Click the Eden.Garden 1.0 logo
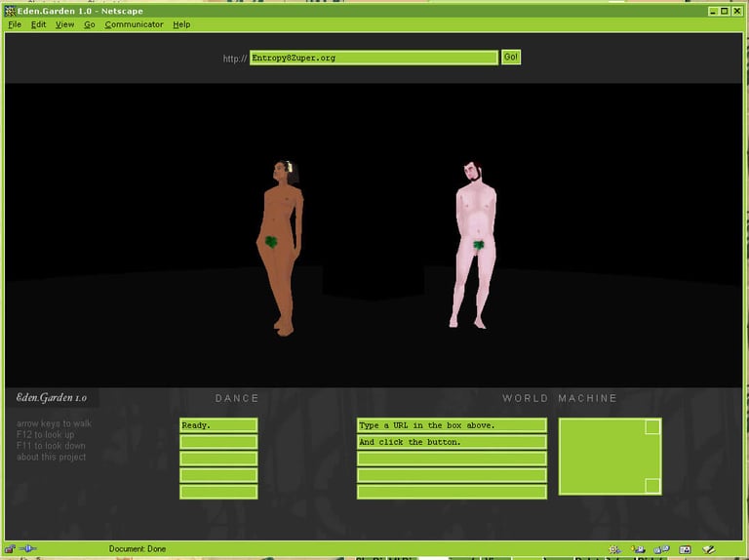The image size is (749, 560). 52,397
